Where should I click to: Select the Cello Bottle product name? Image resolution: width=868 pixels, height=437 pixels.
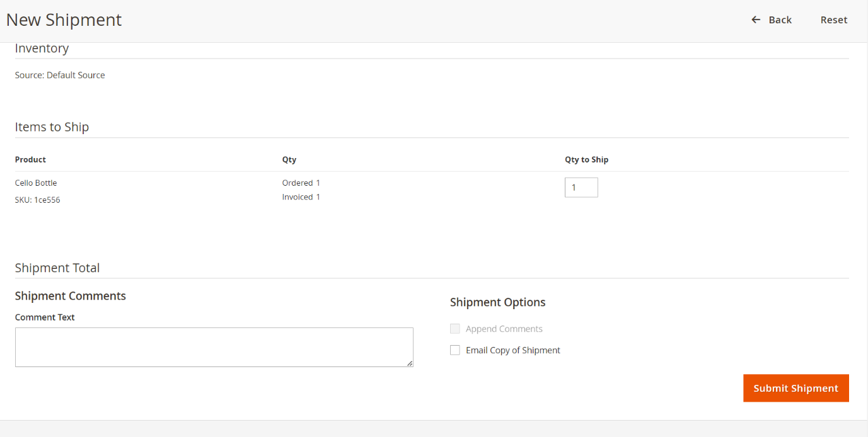click(36, 183)
